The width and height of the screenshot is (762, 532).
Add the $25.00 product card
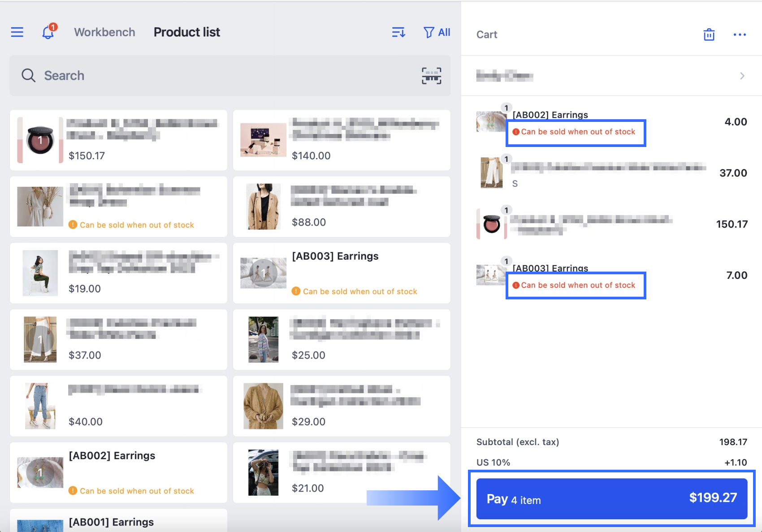(342, 339)
